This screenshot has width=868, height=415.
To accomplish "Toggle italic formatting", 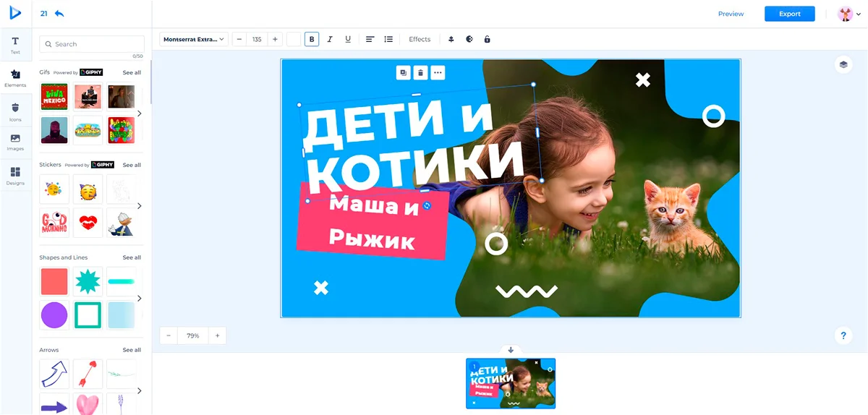I will click(x=330, y=39).
